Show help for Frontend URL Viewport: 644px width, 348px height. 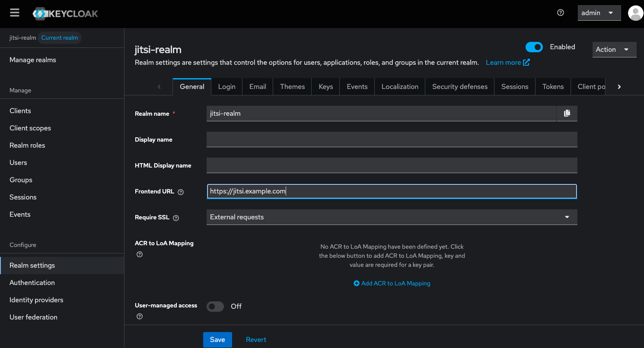click(181, 192)
